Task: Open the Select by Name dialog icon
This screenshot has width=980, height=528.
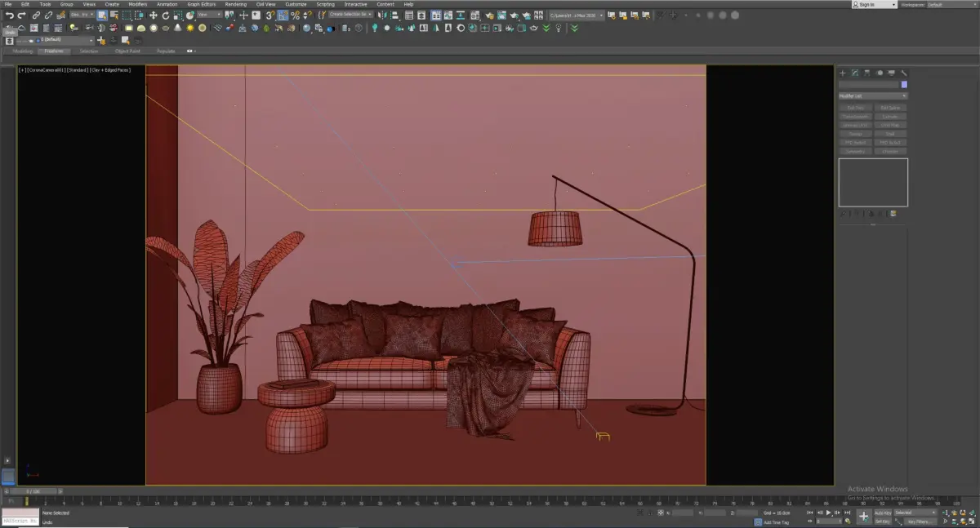Action: click(x=114, y=15)
